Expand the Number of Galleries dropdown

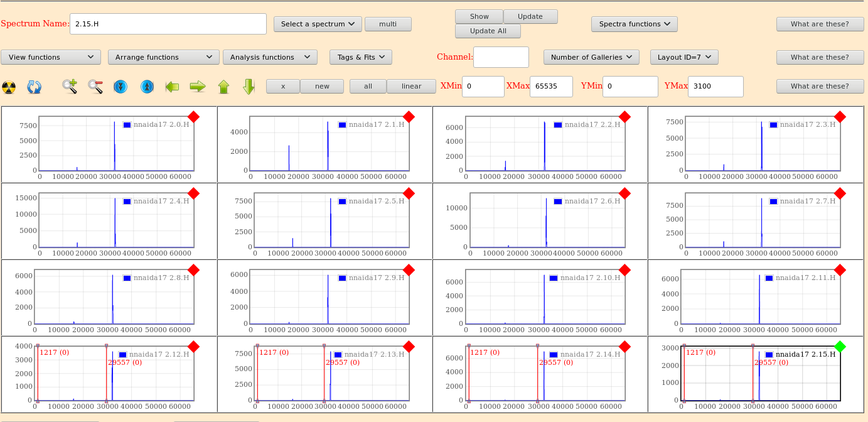pyautogui.click(x=591, y=57)
